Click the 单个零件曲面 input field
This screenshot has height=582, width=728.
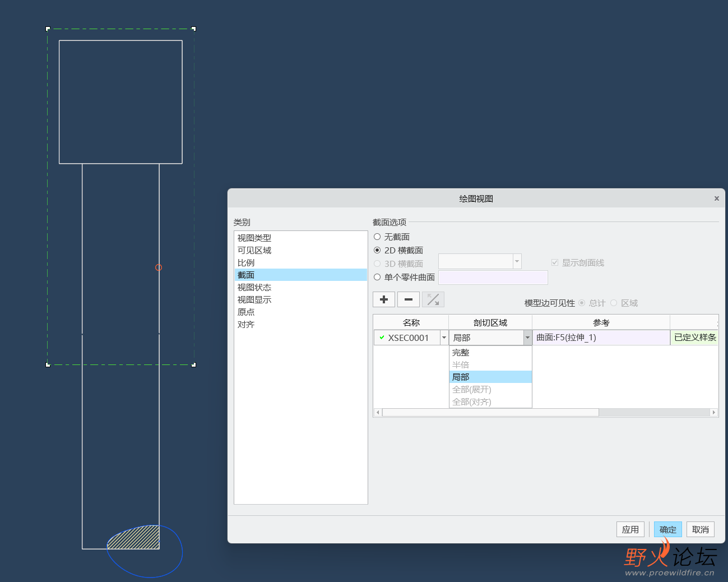(x=493, y=278)
